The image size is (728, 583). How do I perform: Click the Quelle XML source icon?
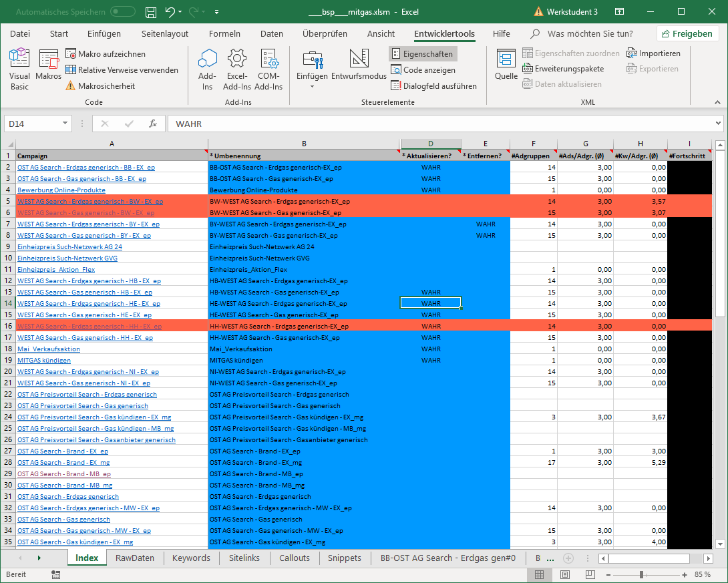coord(506,69)
